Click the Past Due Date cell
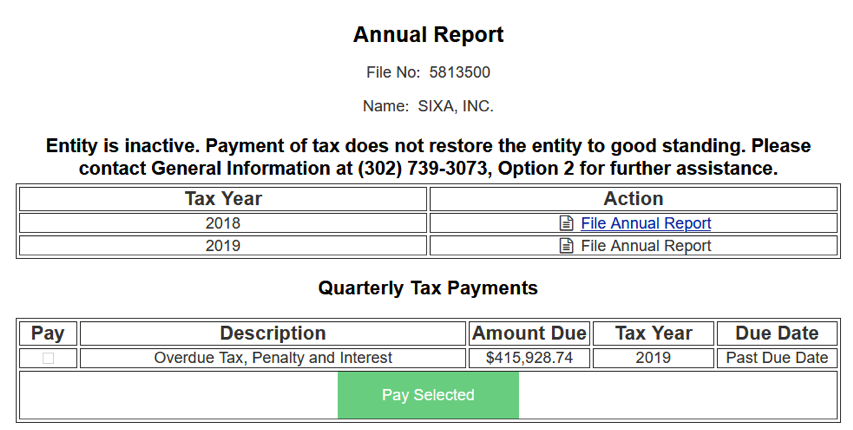Screen dimensions: 853x430 click(x=777, y=358)
